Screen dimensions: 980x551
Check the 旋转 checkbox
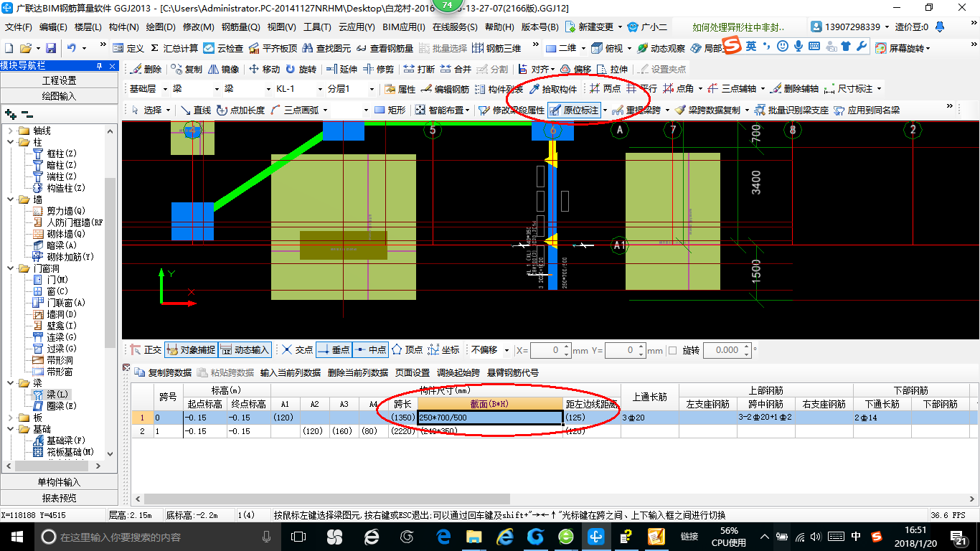[x=672, y=350]
